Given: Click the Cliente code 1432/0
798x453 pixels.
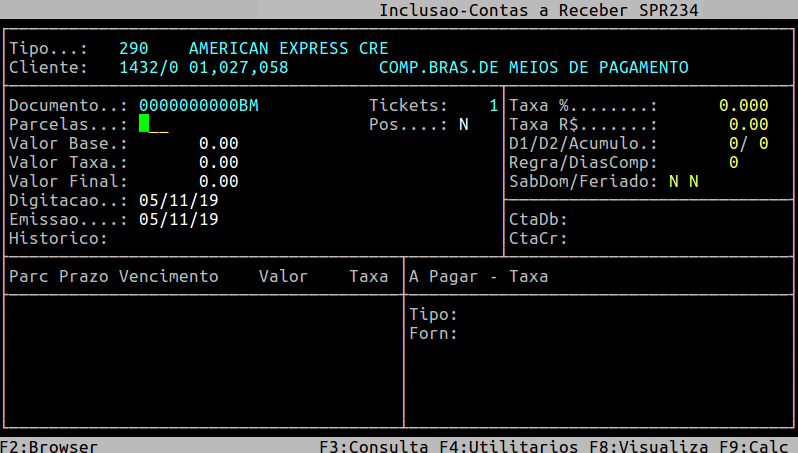Looking at the screenshot, I should point(149,67).
